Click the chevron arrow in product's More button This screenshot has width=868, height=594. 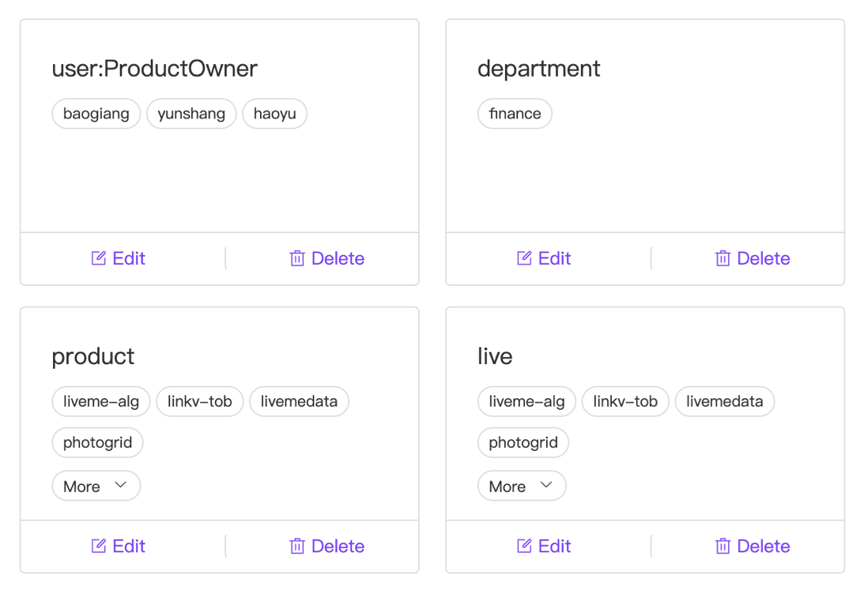click(x=121, y=485)
